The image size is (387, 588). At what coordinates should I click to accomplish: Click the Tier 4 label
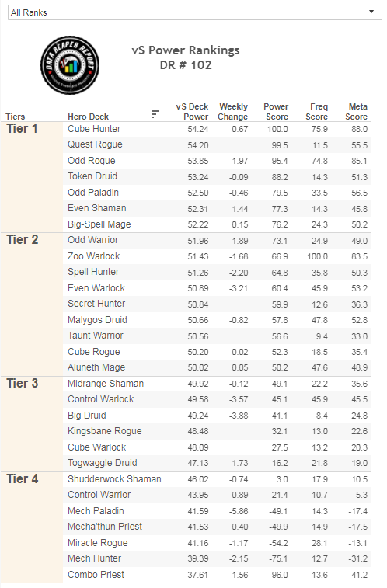22,479
